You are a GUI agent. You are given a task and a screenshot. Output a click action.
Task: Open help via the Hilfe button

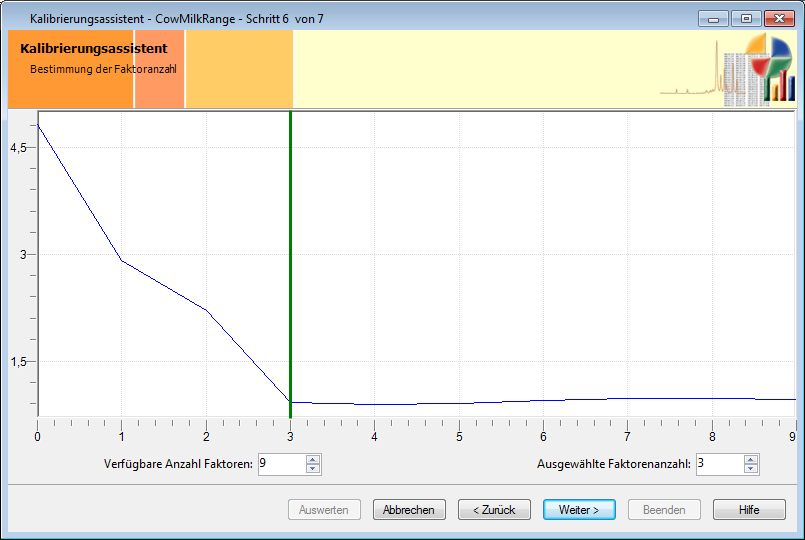pyautogui.click(x=749, y=510)
